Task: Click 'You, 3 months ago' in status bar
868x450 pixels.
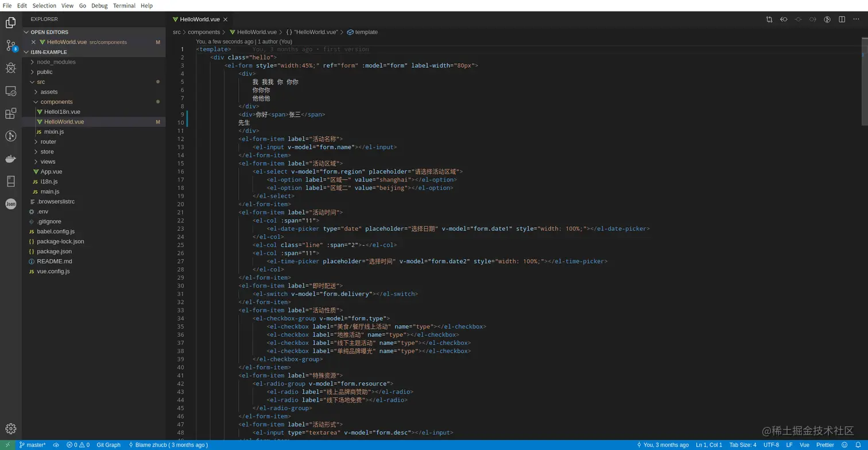Action: coord(662,445)
